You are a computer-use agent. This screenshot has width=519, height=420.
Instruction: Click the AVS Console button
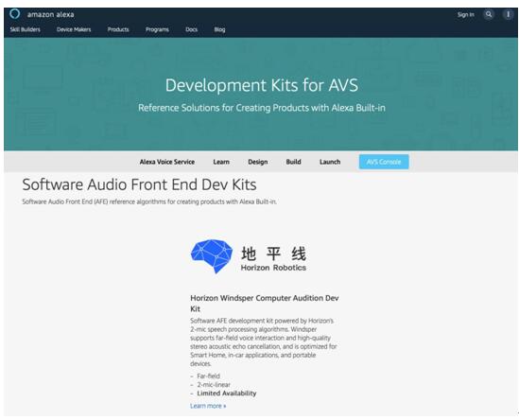click(384, 162)
